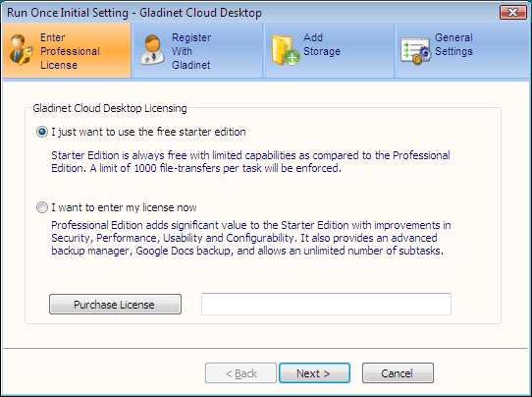
Task: Click the Register With Gladinet person icon
Action: tap(152, 50)
